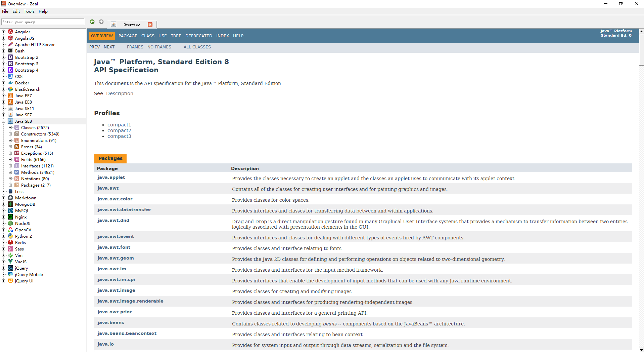
Task: Click the VueJS icon
Action: coord(10,262)
